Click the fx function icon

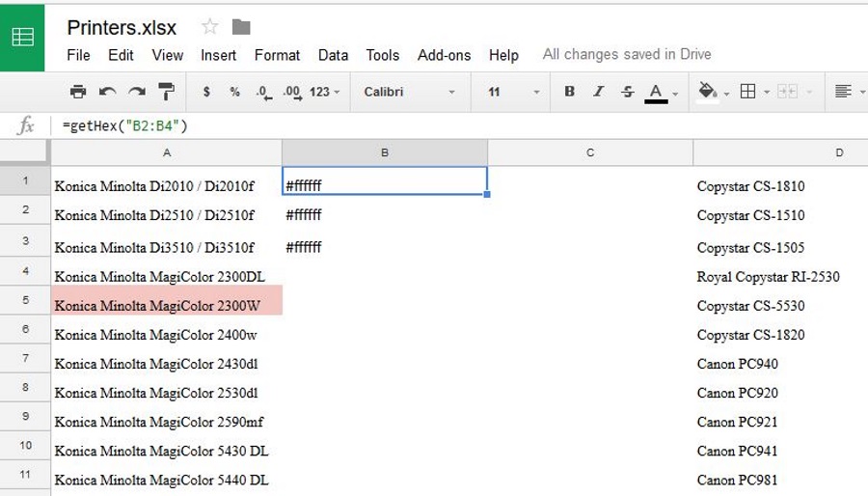pos(25,125)
